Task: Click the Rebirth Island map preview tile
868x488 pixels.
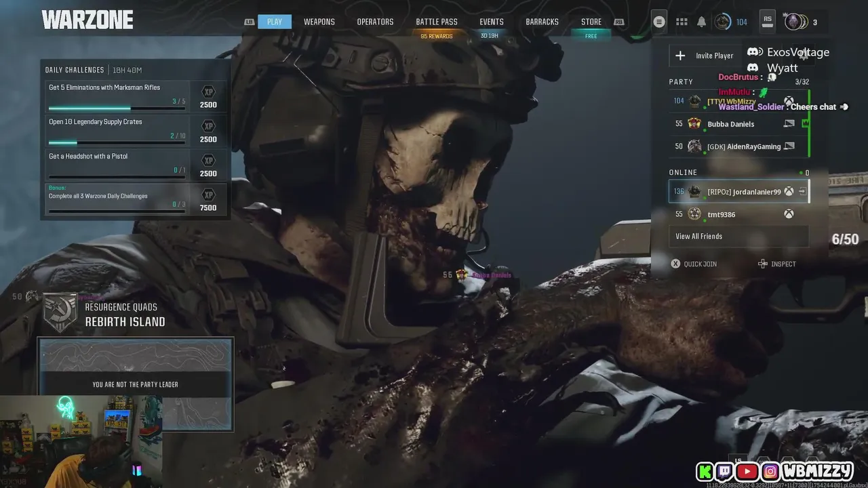Action: (x=136, y=384)
